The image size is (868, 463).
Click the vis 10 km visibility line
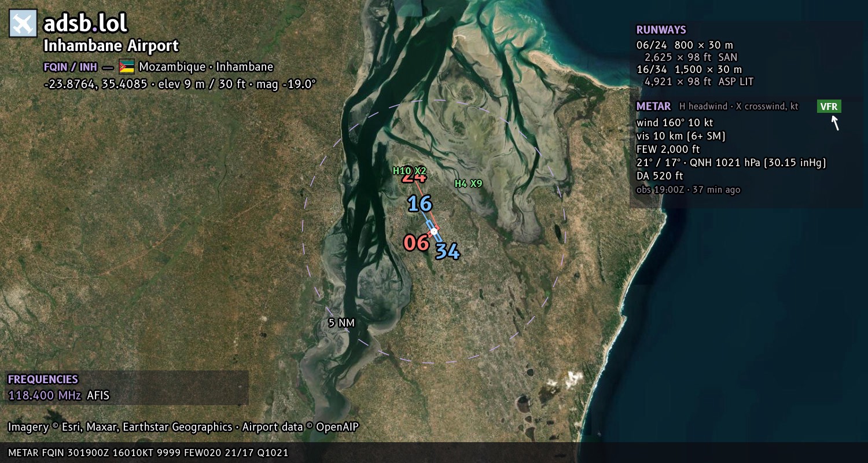681,136
